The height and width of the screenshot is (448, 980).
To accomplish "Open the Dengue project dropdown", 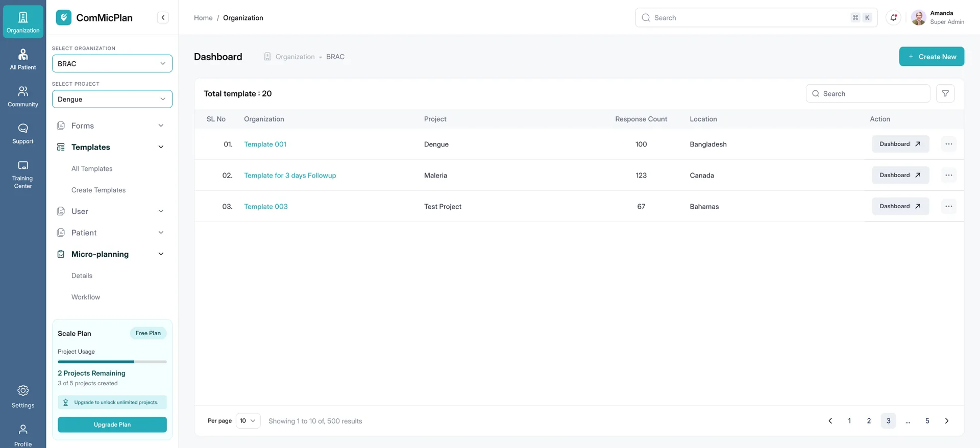I will pyautogui.click(x=112, y=99).
